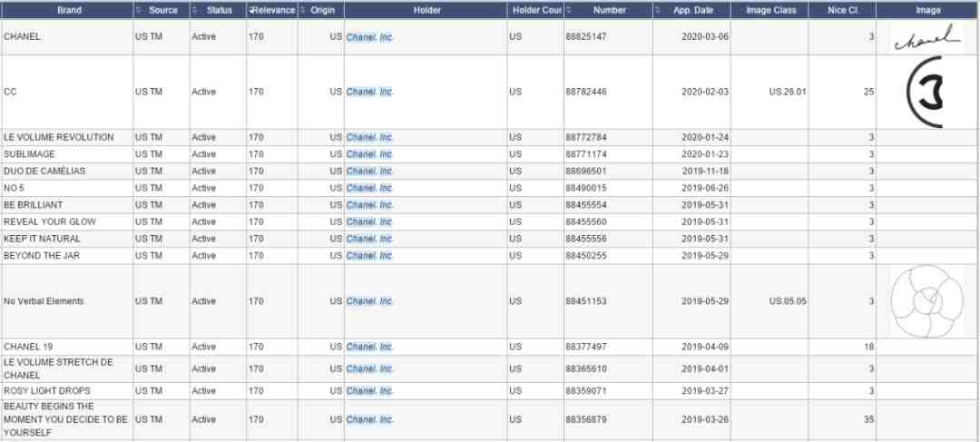Select Nice class 25 in the CC row
The image size is (980, 442).
(x=868, y=92)
